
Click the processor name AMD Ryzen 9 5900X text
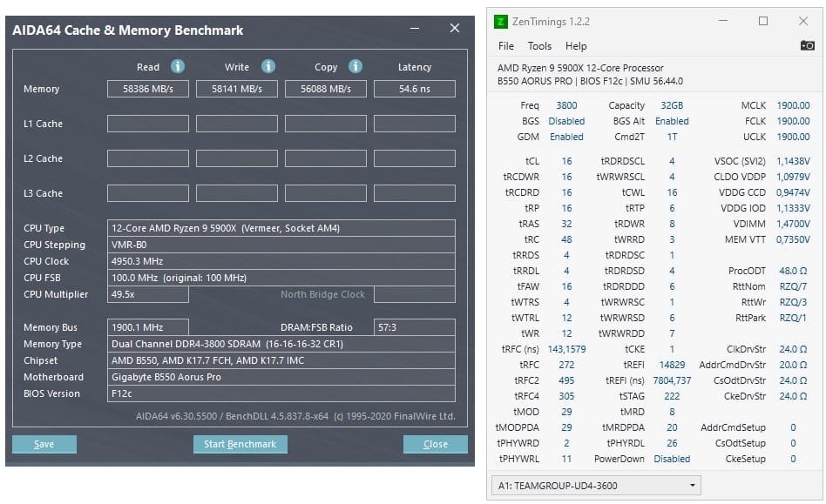[580, 68]
